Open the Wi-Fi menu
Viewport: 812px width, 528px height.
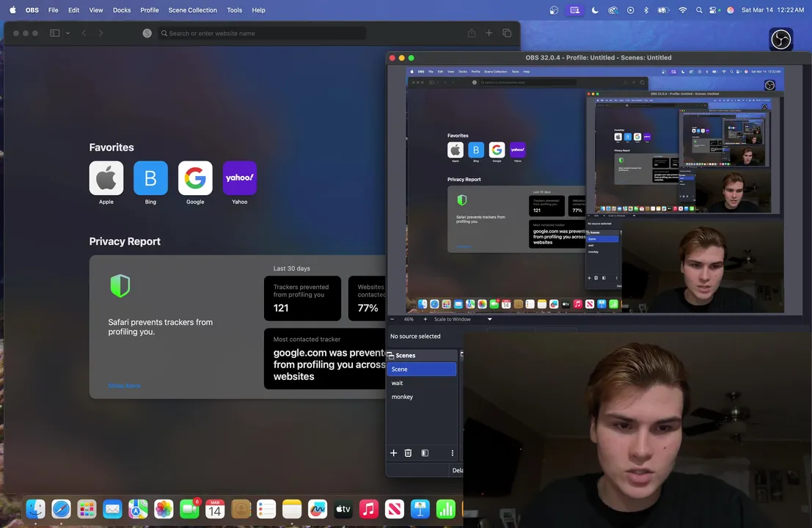[x=683, y=10]
